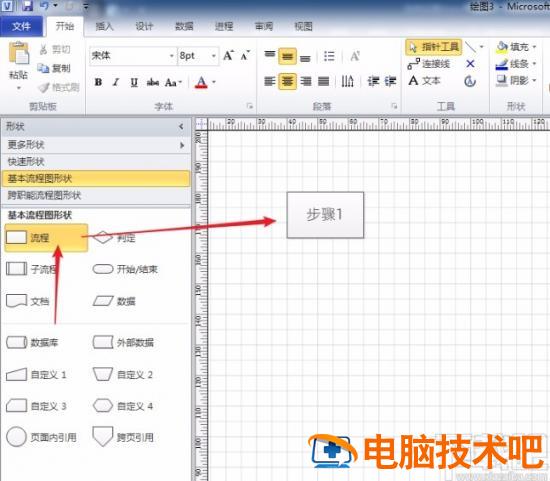Select Align Text Right
Viewport: 550px width, 481px height.
(306, 81)
